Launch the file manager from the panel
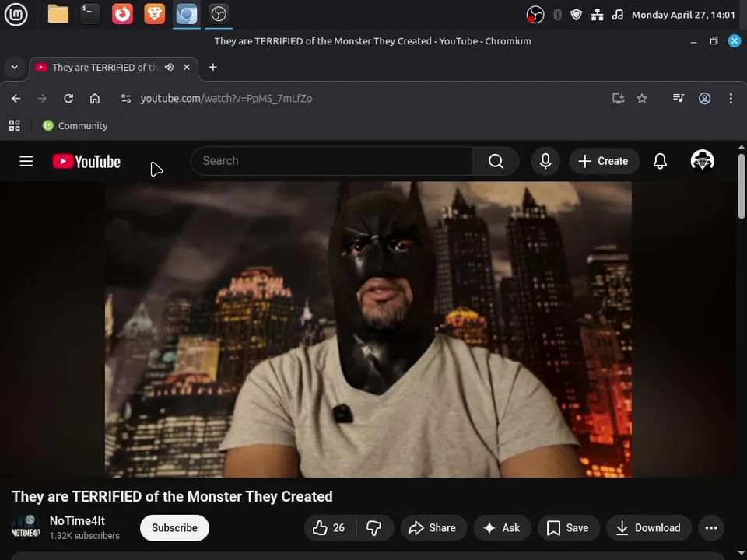 click(58, 14)
